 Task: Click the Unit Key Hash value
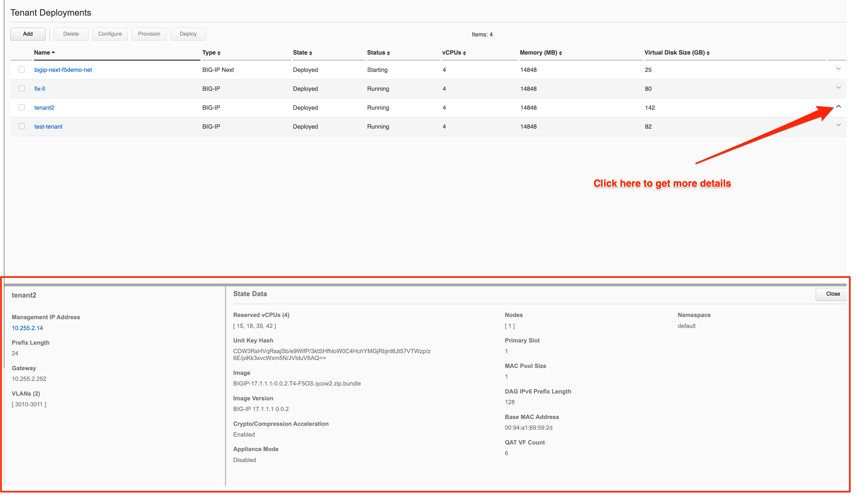pos(332,355)
